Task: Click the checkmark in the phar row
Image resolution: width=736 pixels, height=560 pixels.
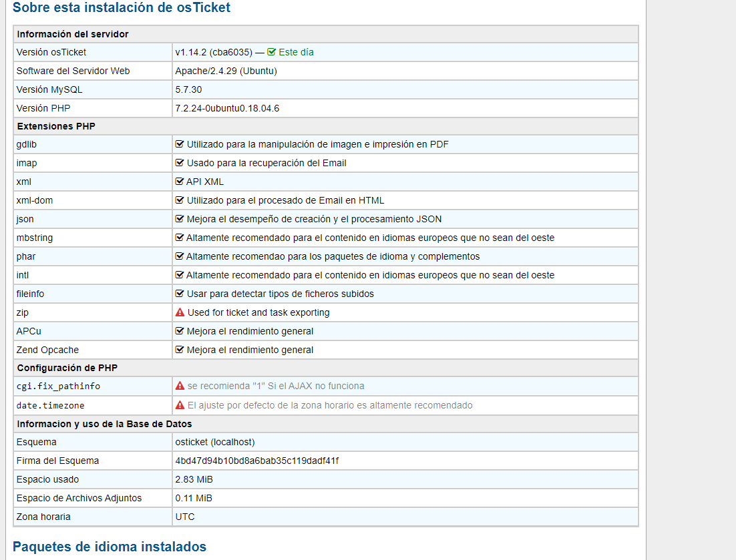Action: pyautogui.click(x=180, y=256)
